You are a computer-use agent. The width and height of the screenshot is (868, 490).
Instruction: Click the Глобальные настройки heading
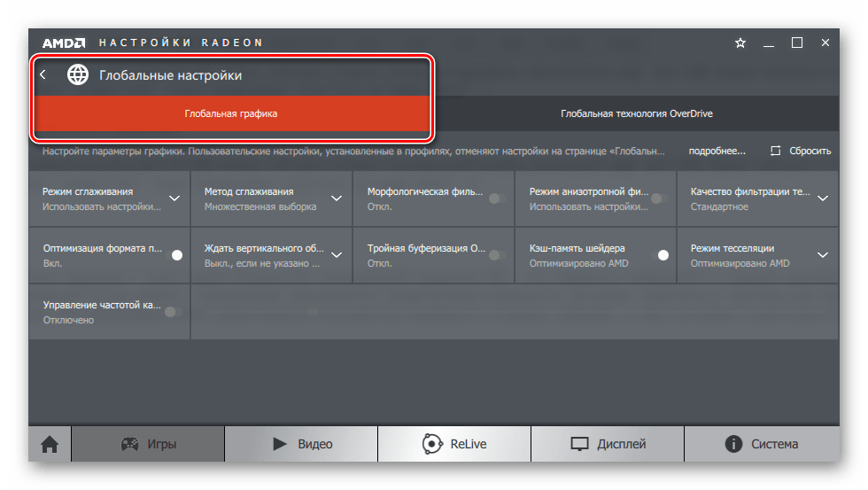[x=170, y=75]
